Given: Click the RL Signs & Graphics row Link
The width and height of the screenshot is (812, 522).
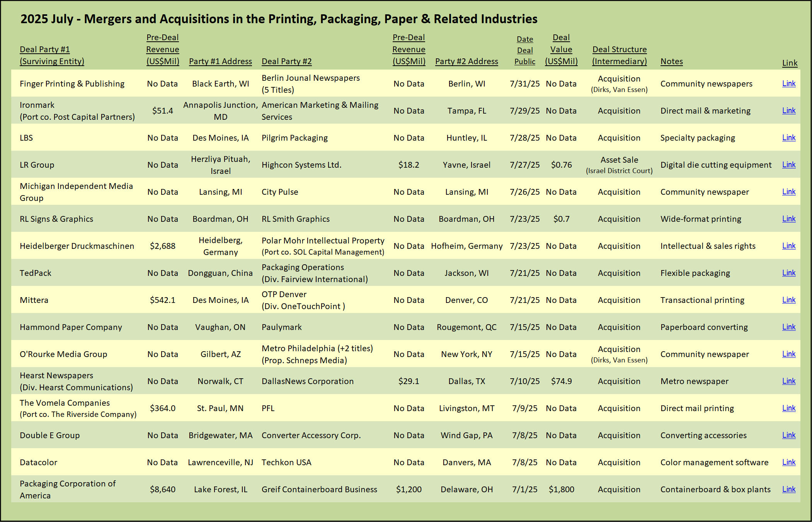Looking at the screenshot, I should 788,219.
